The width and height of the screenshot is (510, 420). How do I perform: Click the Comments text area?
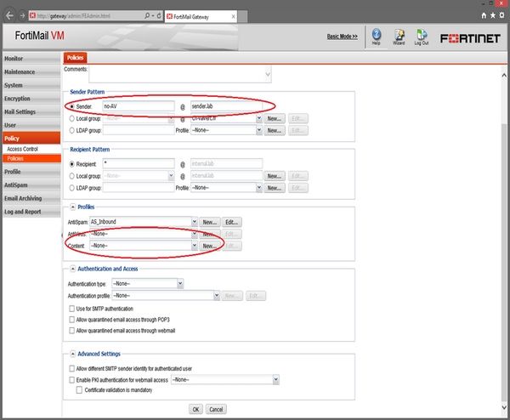(180, 74)
